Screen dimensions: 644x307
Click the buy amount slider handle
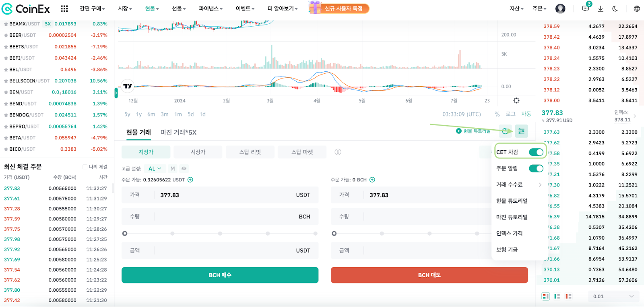125,233
